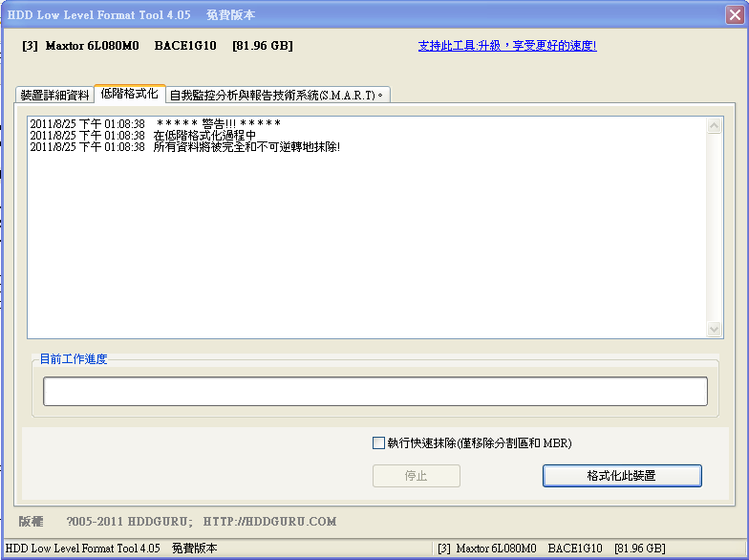Open the 自我監控分析與報告技術系統(S.M.A.R.T) tab
Viewport: 749px width, 560px height.
(x=278, y=95)
